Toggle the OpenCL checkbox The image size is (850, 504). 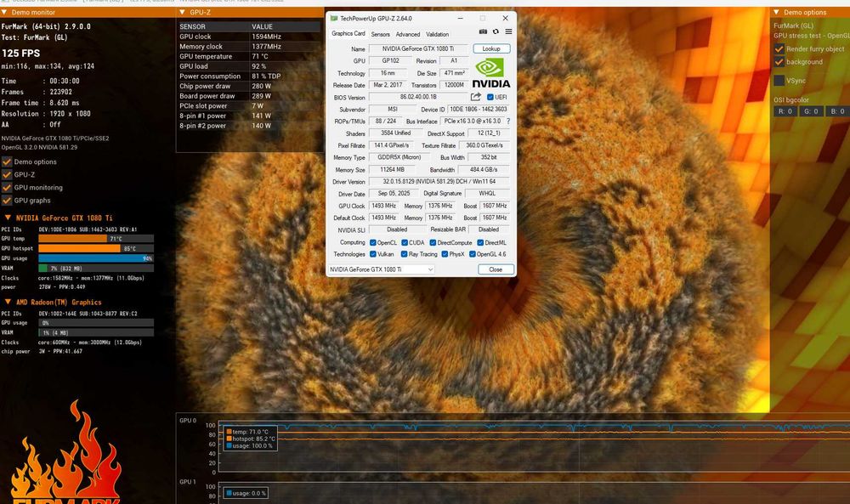click(373, 243)
